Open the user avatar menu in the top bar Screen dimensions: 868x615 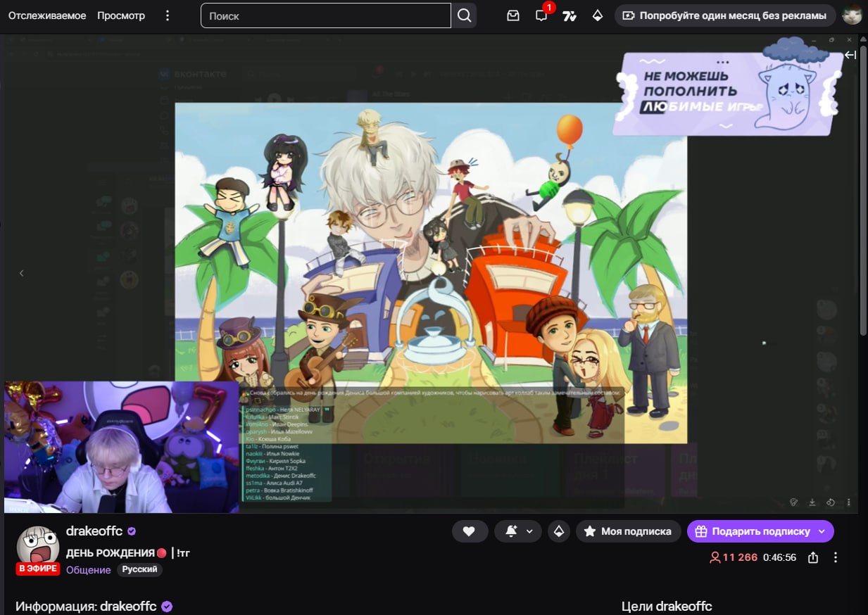[853, 15]
